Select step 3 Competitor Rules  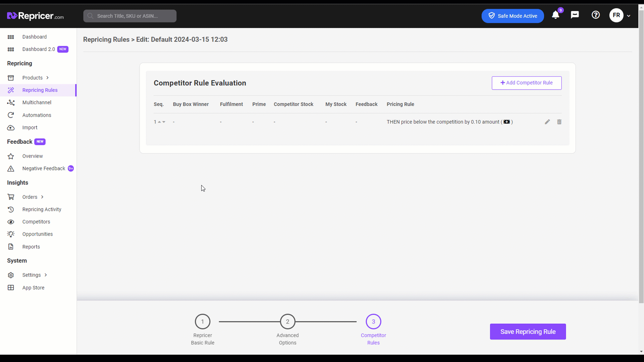373,321
